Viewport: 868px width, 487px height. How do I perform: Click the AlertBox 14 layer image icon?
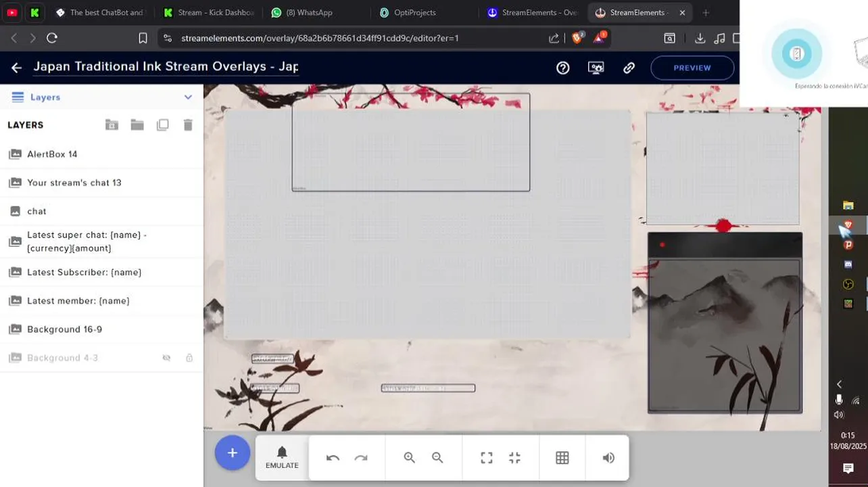tap(15, 154)
